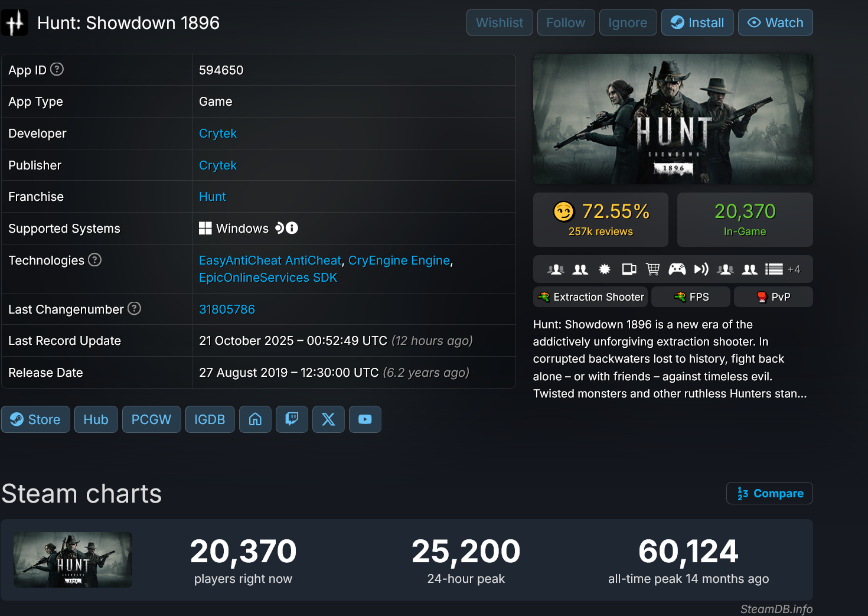Click the Compare button in Steam charts
The width and height of the screenshot is (868, 616).
(769, 493)
